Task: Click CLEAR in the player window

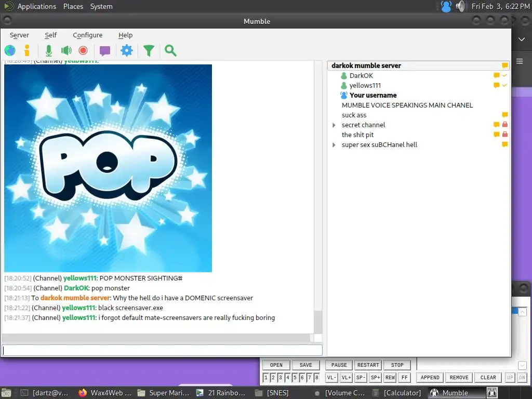Action: tap(488, 378)
